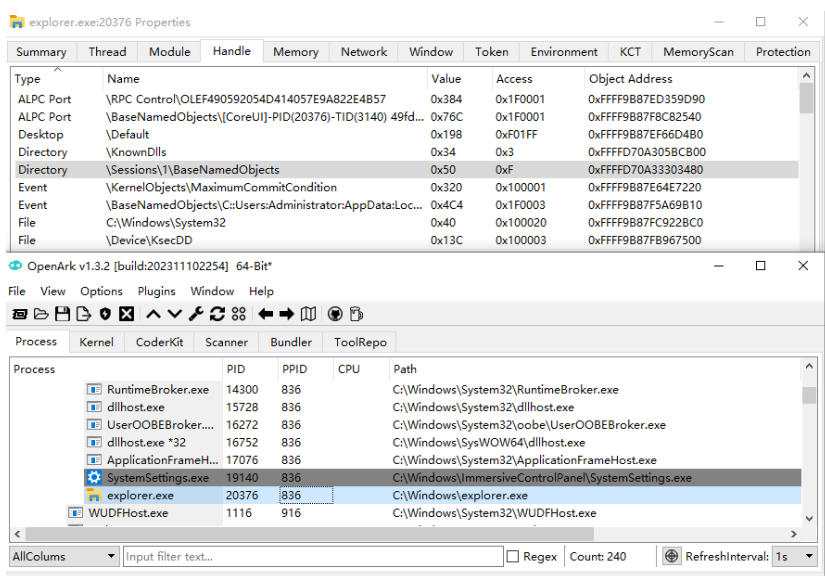
Task: Click the save floppy disk icon
Action: 63,314
